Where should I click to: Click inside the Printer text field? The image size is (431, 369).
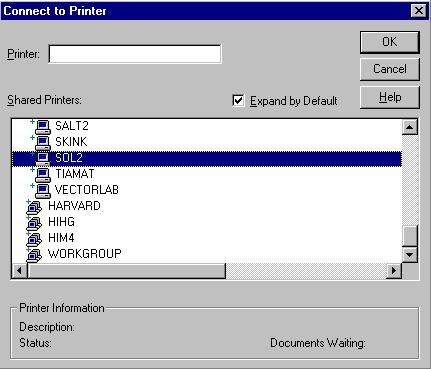(x=135, y=54)
